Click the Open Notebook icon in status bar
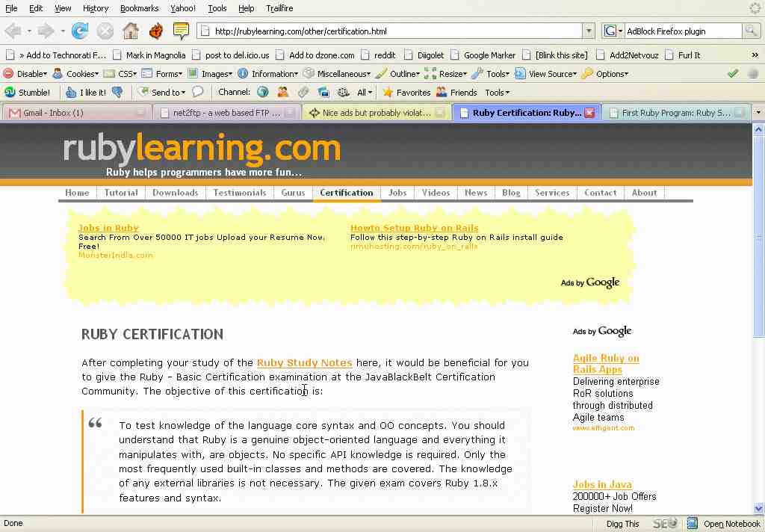Image resolution: width=765 pixels, height=532 pixels. point(693,524)
